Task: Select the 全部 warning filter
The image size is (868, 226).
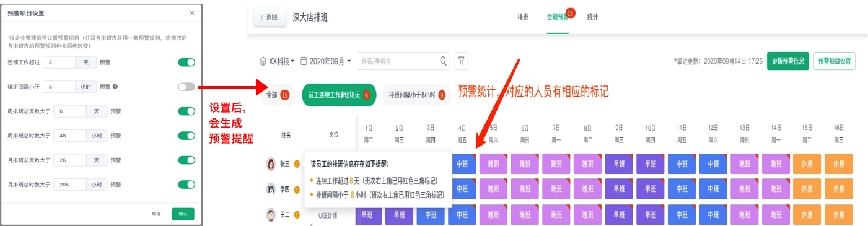Action: click(278, 95)
